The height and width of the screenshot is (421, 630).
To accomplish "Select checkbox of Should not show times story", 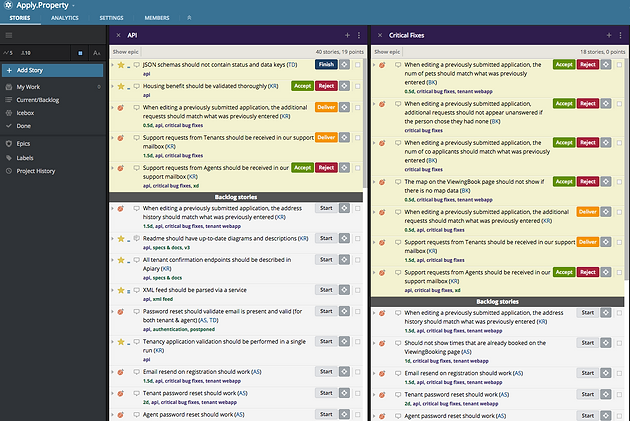I will click(619, 343).
